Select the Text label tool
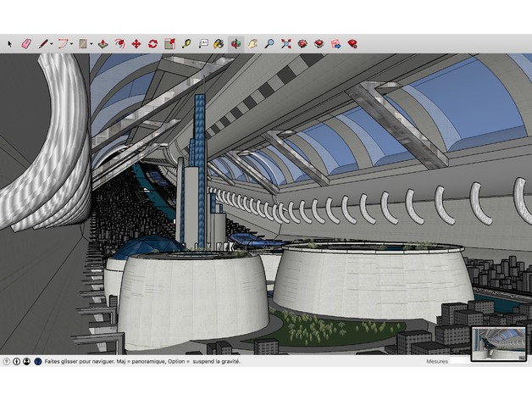This screenshot has width=532, height=400. (x=203, y=43)
